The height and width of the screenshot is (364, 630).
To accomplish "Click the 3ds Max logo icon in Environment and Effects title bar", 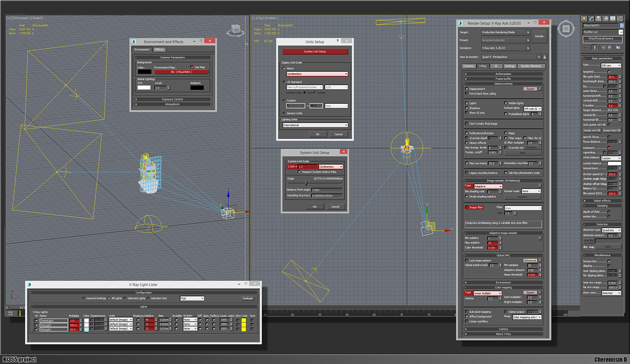I will pos(133,41).
